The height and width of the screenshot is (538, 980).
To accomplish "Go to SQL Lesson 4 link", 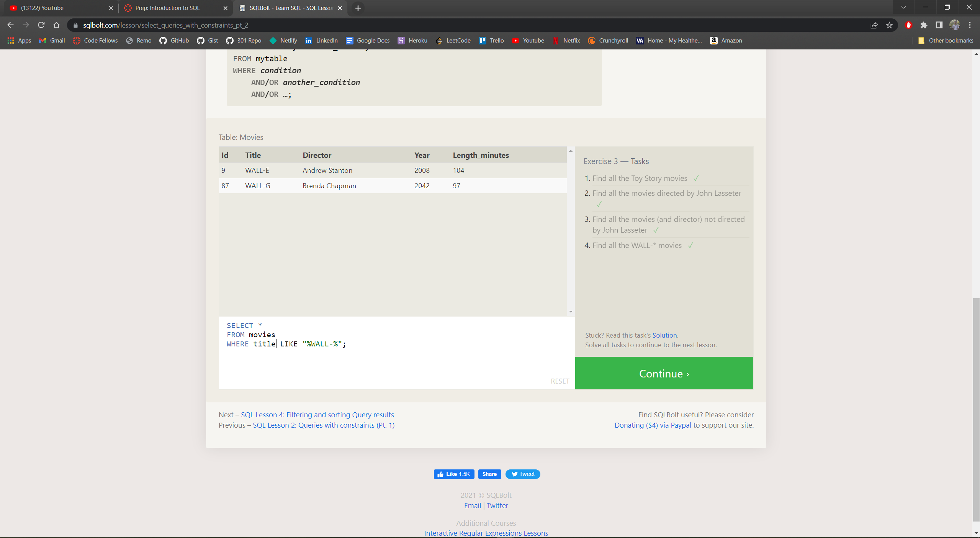I will pos(317,415).
